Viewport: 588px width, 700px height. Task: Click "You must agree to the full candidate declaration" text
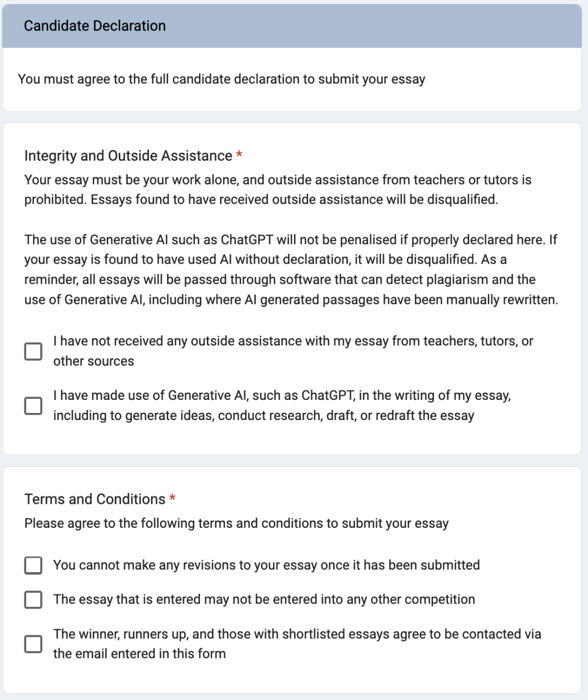click(221, 80)
